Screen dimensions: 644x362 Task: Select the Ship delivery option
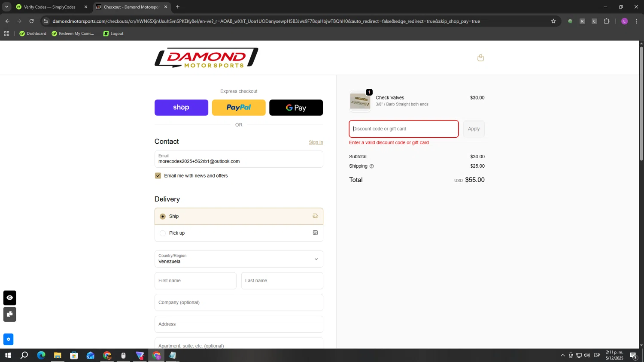[x=239, y=216]
